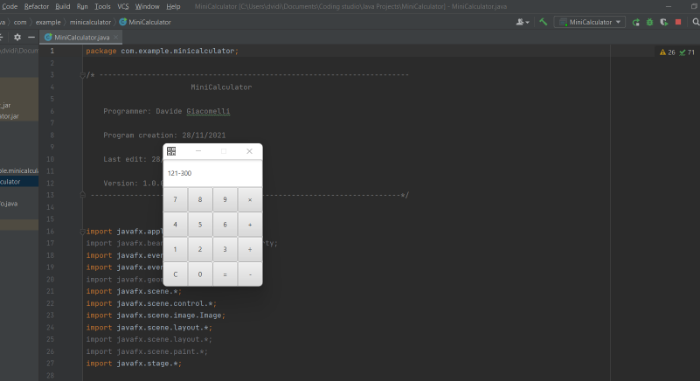The height and width of the screenshot is (381, 700).
Task: Open Search Everywhere magnifier icon
Action: tap(696, 22)
